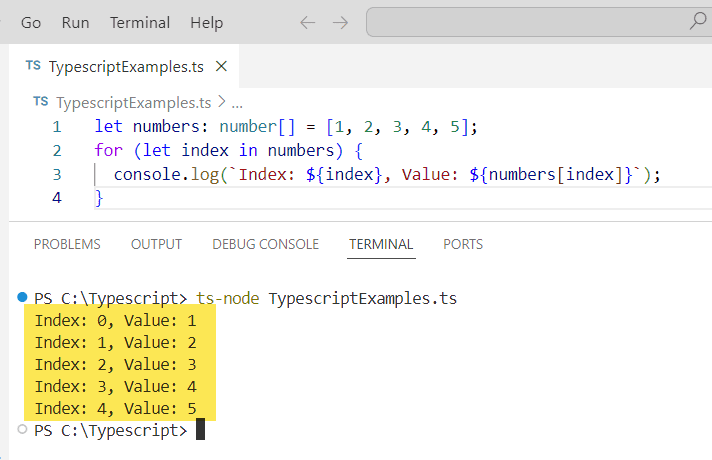Go forward with the right arrow
The image size is (712, 460).
pyautogui.click(x=340, y=22)
